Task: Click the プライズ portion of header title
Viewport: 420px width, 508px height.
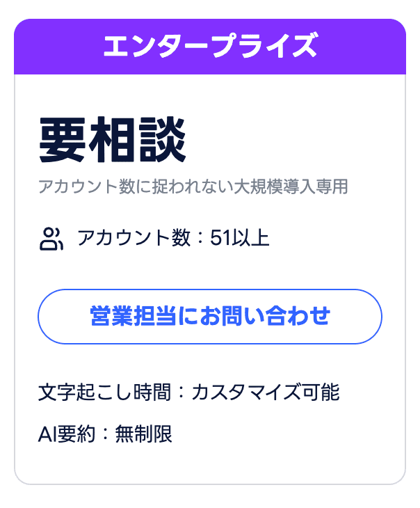Action: point(264,46)
